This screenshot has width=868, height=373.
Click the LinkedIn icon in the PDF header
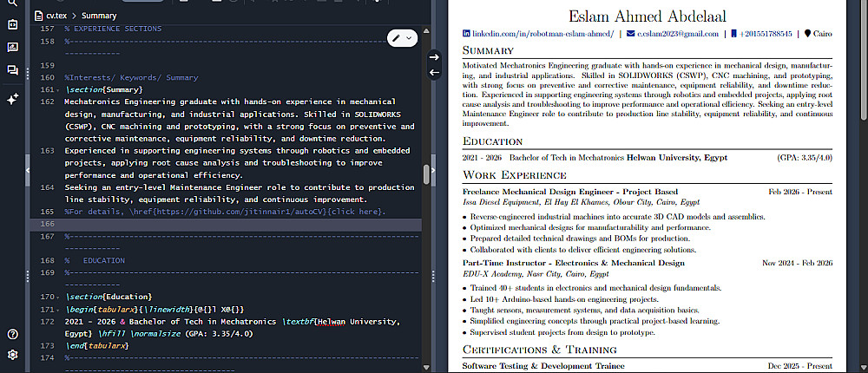coord(466,34)
